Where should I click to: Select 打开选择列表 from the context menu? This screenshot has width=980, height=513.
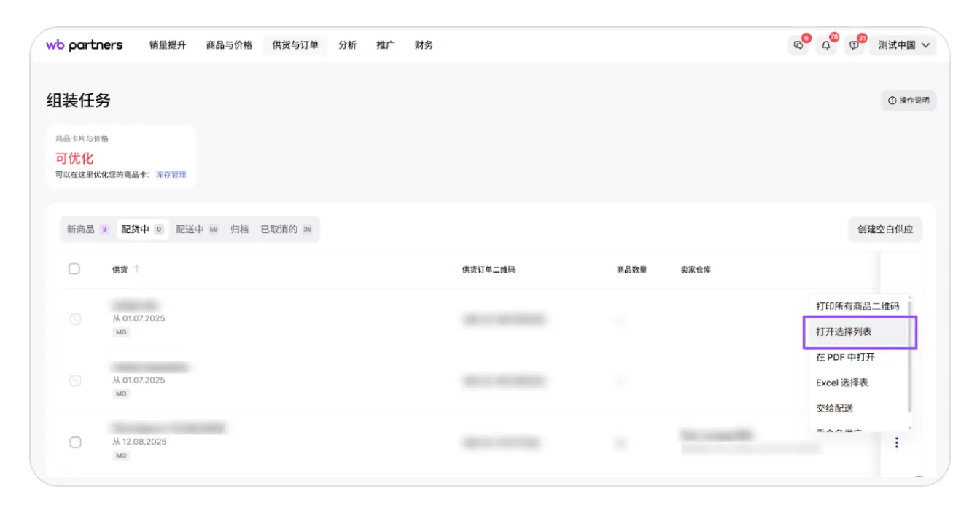pyautogui.click(x=844, y=332)
